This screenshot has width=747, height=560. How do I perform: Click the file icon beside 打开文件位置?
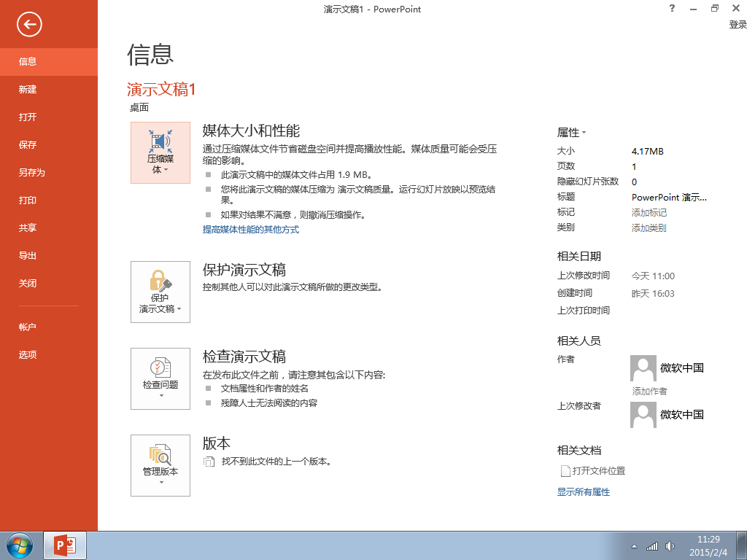pos(565,471)
